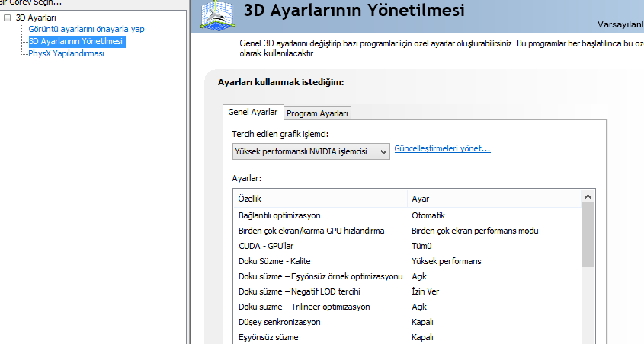Click the İzin Ver setting value
Image resolution: width=644 pixels, height=344 pixels.
point(425,291)
